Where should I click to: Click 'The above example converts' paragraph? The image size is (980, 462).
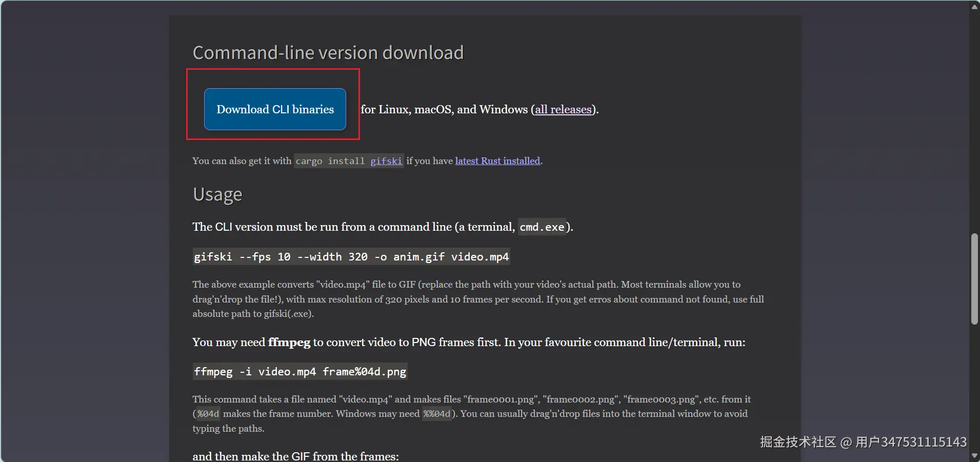[x=478, y=299]
